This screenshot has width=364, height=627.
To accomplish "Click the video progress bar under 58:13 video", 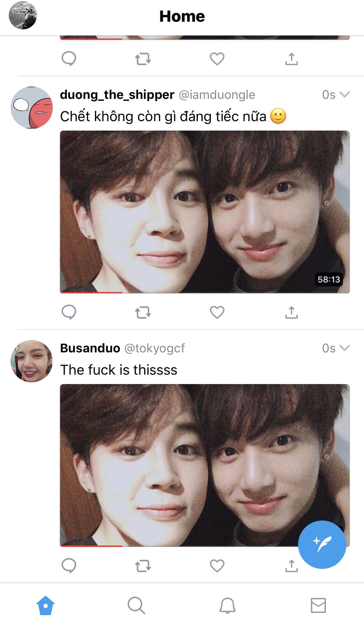I will [x=205, y=292].
